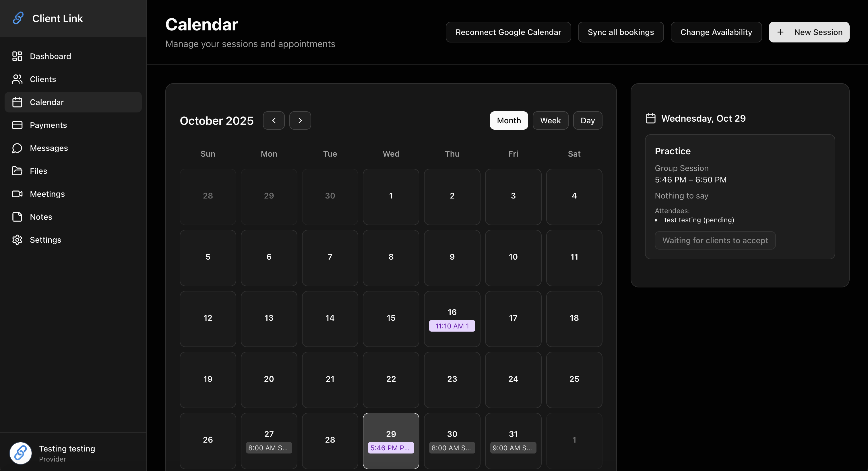Click the Payments card icon

[17, 125]
